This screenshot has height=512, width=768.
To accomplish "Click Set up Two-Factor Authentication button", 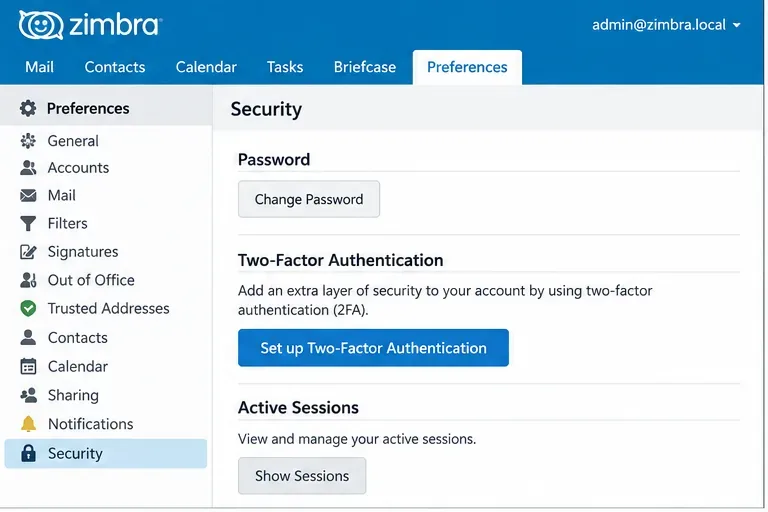I will coord(373,348).
